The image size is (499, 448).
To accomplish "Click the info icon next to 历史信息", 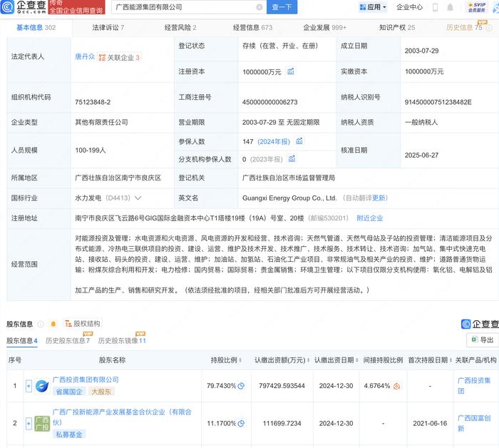I will [x=489, y=28].
